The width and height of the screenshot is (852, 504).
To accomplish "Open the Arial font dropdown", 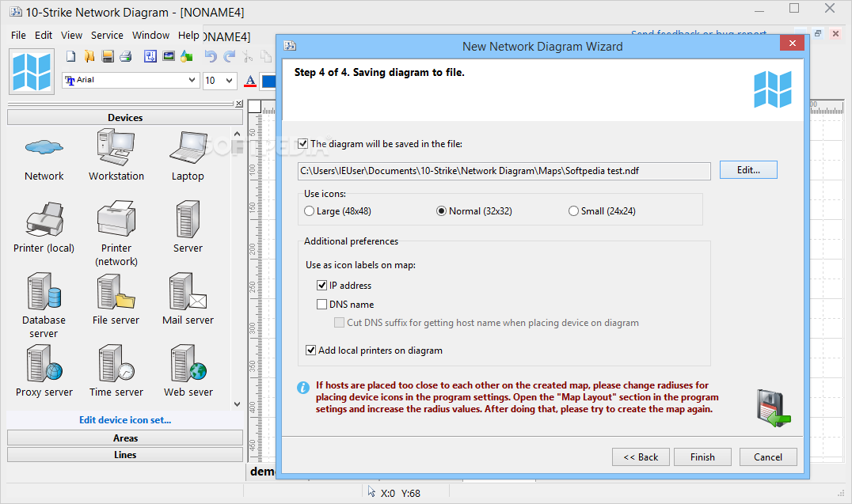I will [x=192, y=81].
